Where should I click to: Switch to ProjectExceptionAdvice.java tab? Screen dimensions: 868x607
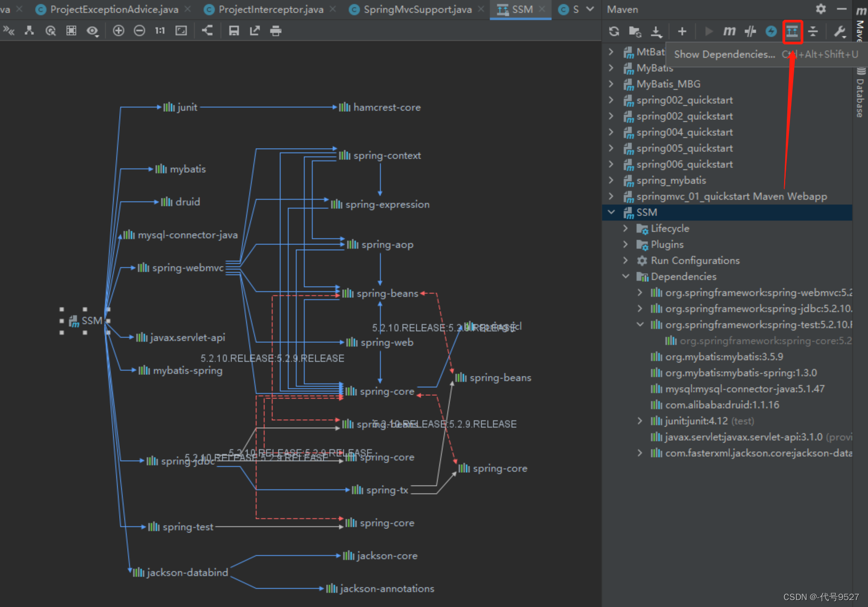114,9
